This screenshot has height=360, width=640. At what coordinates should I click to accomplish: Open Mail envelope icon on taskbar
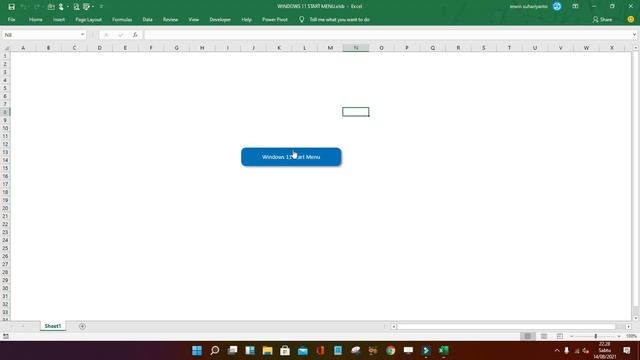click(x=302, y=351)
